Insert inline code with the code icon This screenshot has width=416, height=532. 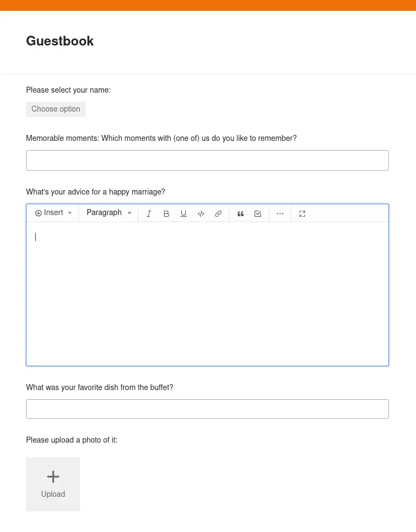pos(201,214)
